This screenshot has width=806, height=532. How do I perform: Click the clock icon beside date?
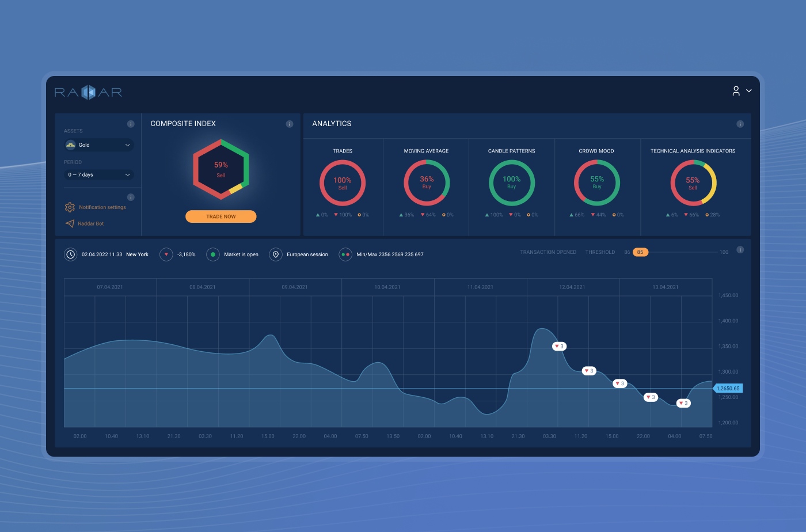(x=70, y=254)
